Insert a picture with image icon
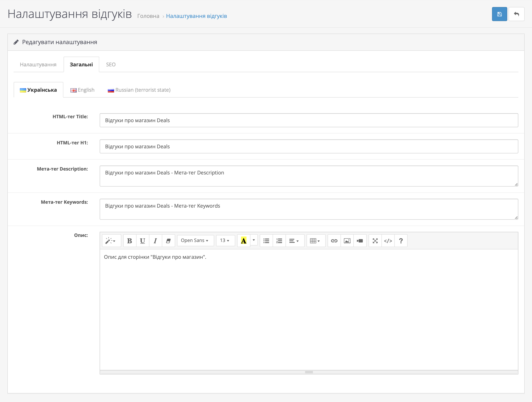Screen dimensions: 532x402 click(347, 241)
